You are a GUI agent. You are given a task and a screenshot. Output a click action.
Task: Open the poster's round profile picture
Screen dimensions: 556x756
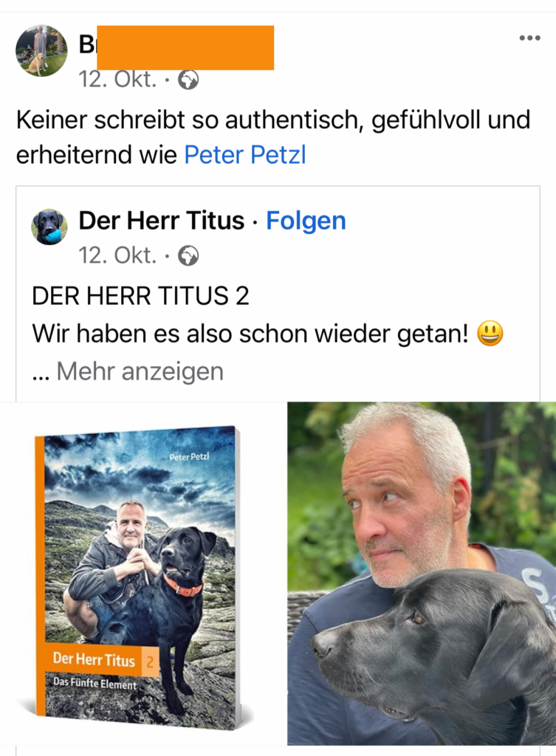click(41, 51)
